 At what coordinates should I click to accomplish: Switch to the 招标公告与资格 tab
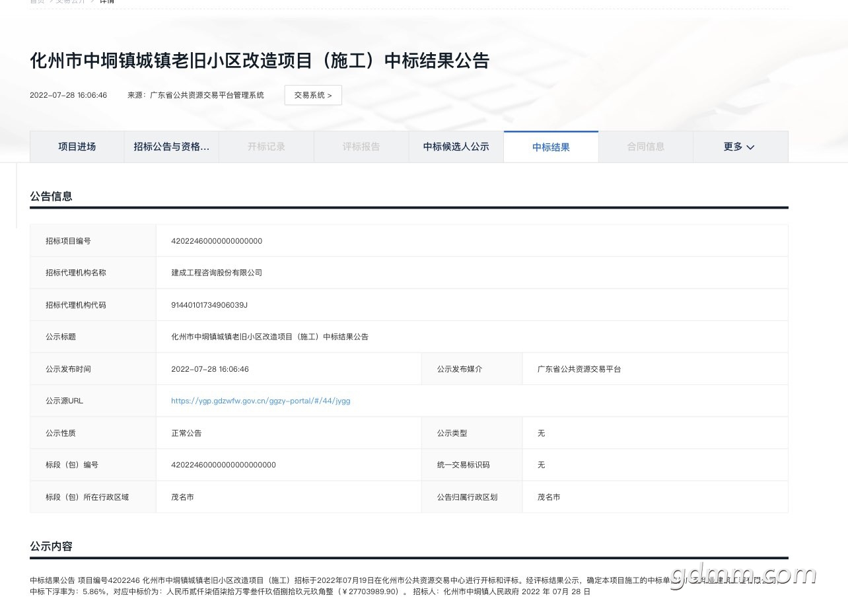tap(172, 147)
